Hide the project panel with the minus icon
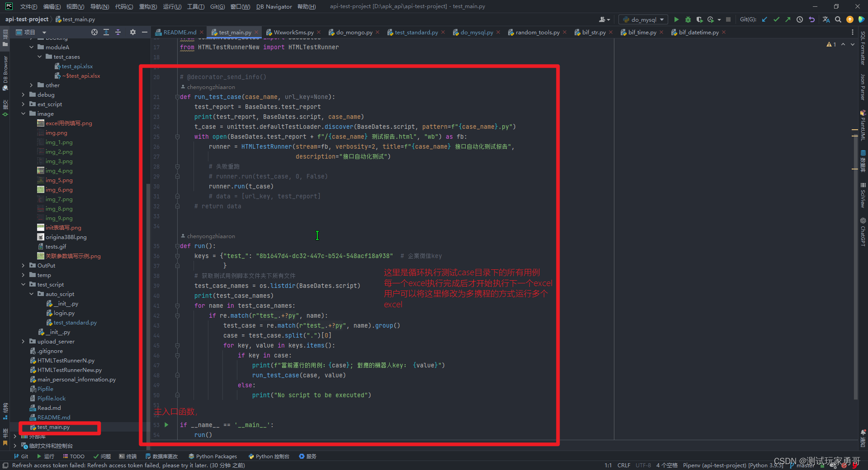 click(145, 32)
